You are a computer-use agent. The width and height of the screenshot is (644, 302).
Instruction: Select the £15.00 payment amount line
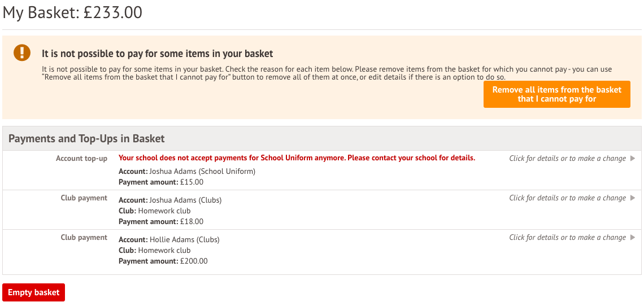coord(161,182)
